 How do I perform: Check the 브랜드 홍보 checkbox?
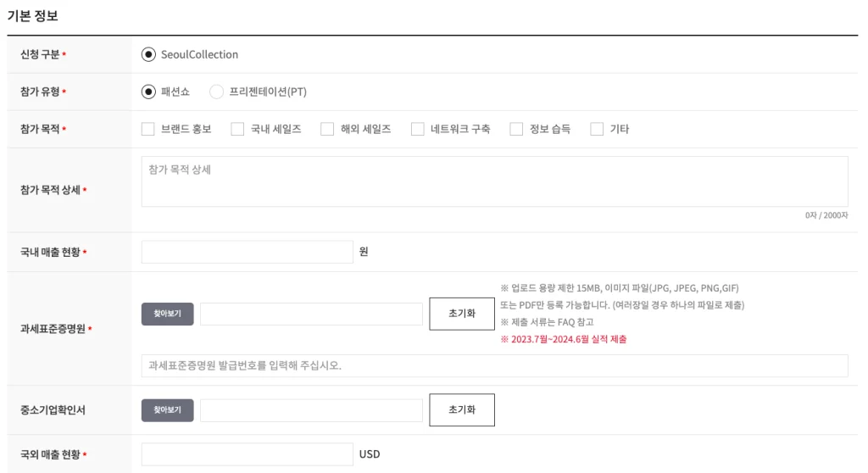(147, 129)
